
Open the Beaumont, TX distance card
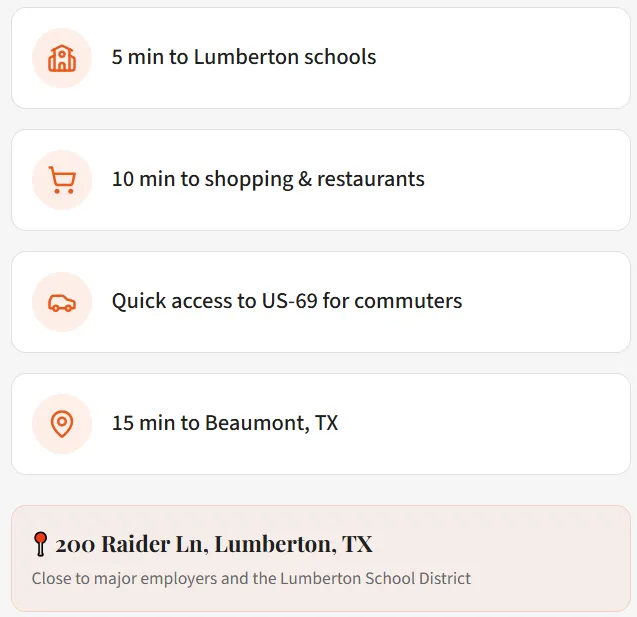click(321, 424)
